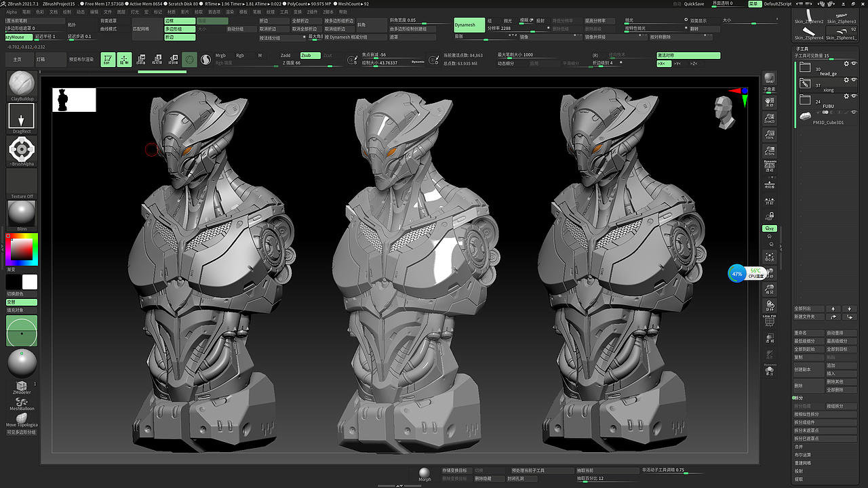Viewport: 868px width, 488px height.
Task: Click the MeshBalloon brush icon
Action: pos(22,401)
